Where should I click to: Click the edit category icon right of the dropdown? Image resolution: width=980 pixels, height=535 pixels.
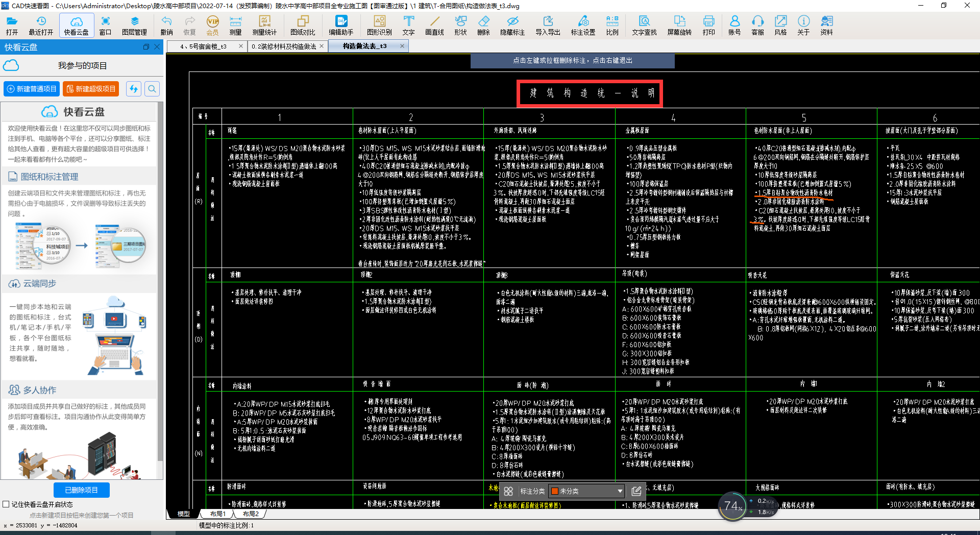pyautogui.click(x=636, y=491)
